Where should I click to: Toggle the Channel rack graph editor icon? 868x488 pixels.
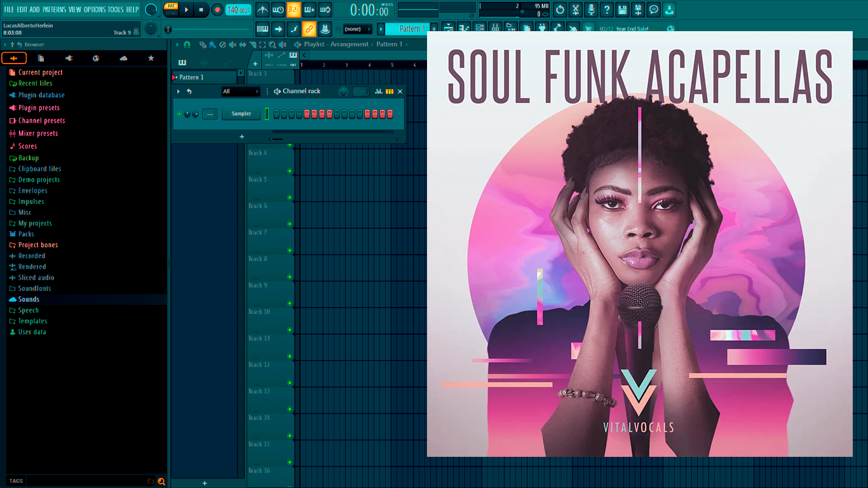point(379,91)
